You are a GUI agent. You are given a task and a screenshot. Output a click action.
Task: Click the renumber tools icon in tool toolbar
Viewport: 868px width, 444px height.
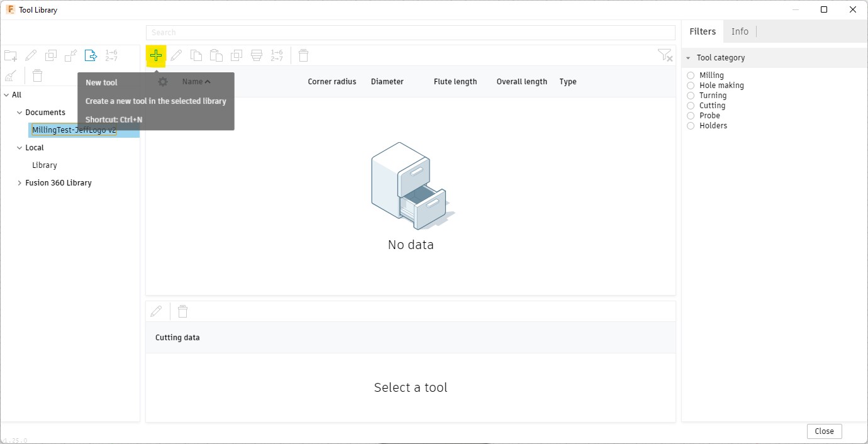[276, 55]
